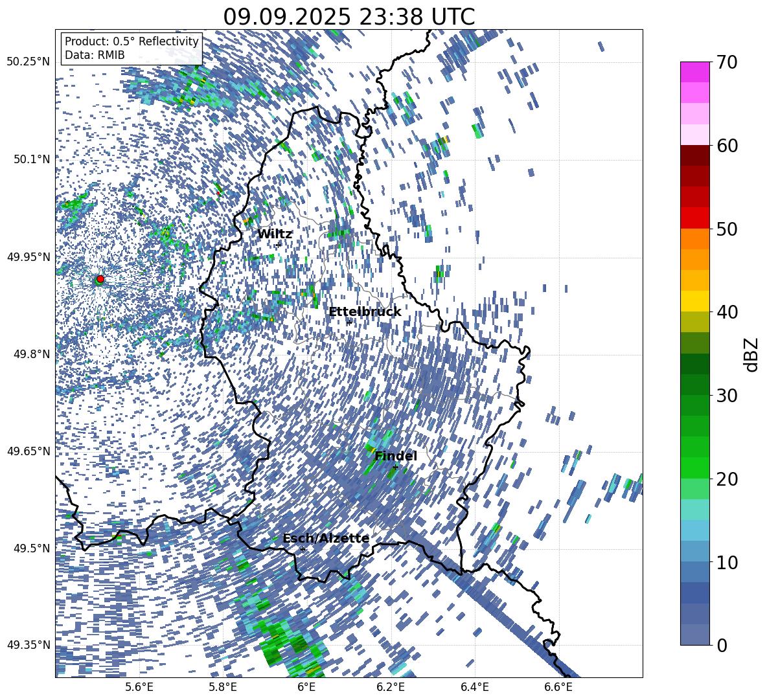Click the Findel location cross marker
This screenshot has width=767, height=700.
click(x=395, y=468)
